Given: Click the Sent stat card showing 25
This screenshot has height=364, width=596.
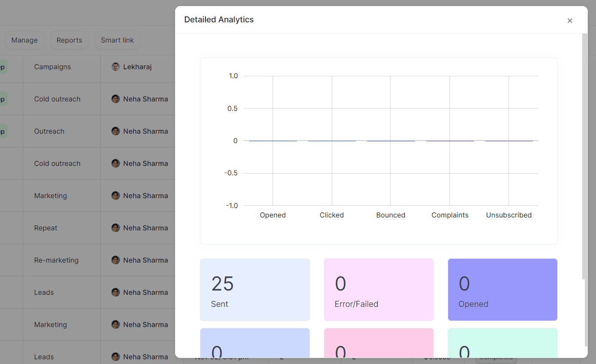Looking at the screenshot, I should [x=255, y=289].
